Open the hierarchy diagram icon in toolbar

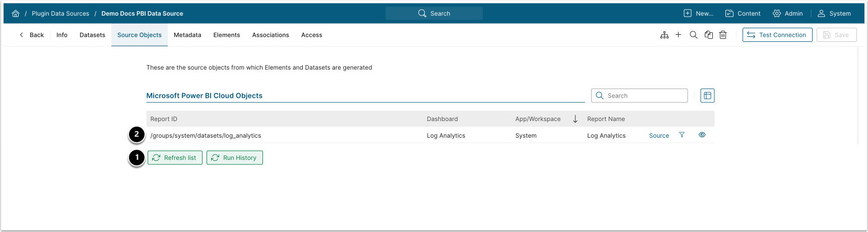click(664, 35)
